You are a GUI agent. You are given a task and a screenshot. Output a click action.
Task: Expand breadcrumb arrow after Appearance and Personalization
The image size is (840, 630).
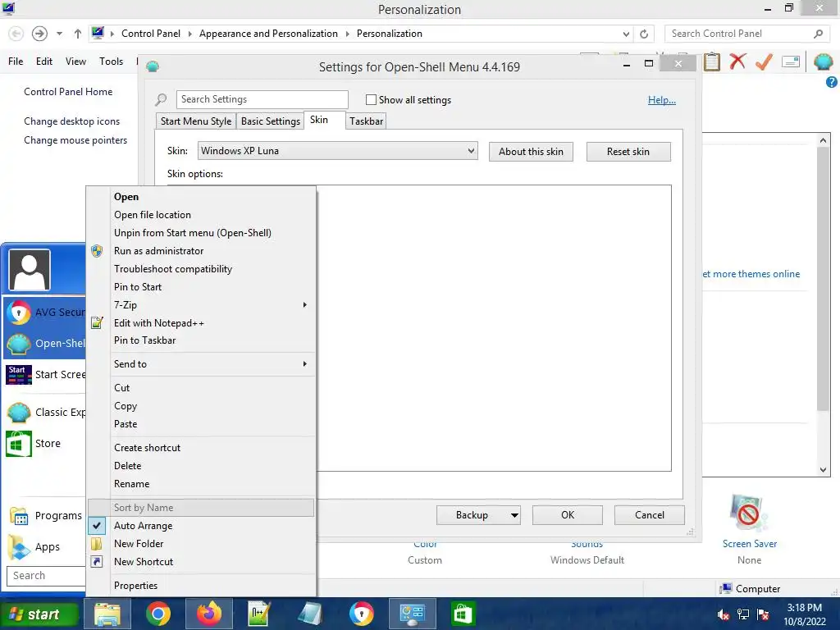pos(347,34)
